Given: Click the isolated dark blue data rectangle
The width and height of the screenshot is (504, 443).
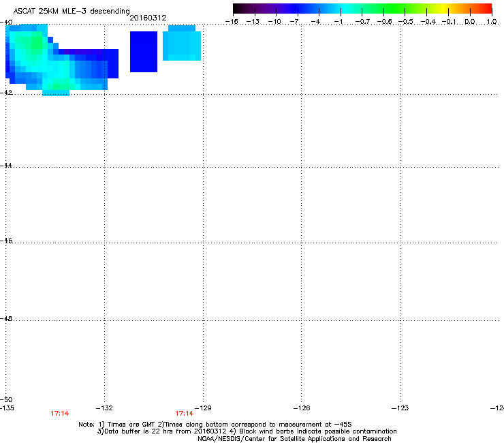Looking at the screenshot, I should pos(144,52).
